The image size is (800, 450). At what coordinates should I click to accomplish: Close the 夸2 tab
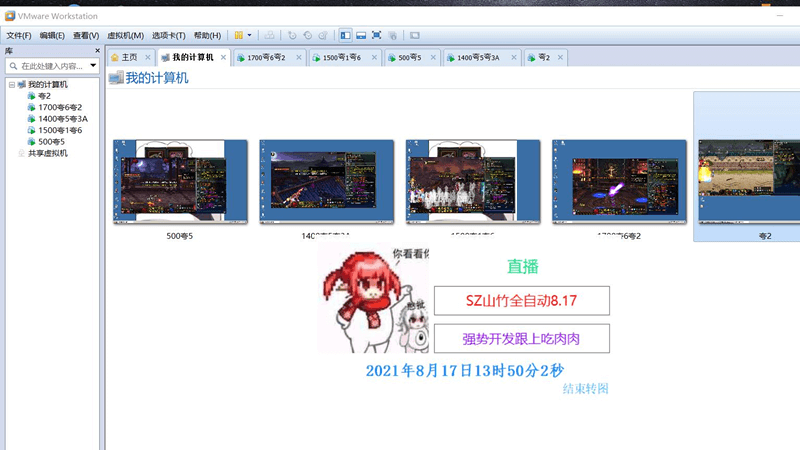coord(560,57)
